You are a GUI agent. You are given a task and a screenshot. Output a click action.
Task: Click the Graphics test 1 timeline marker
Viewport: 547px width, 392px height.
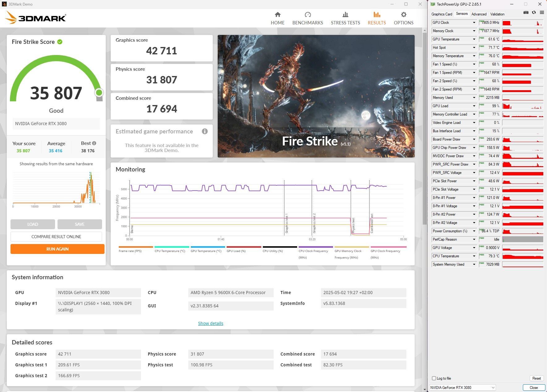tap(286, 223)
